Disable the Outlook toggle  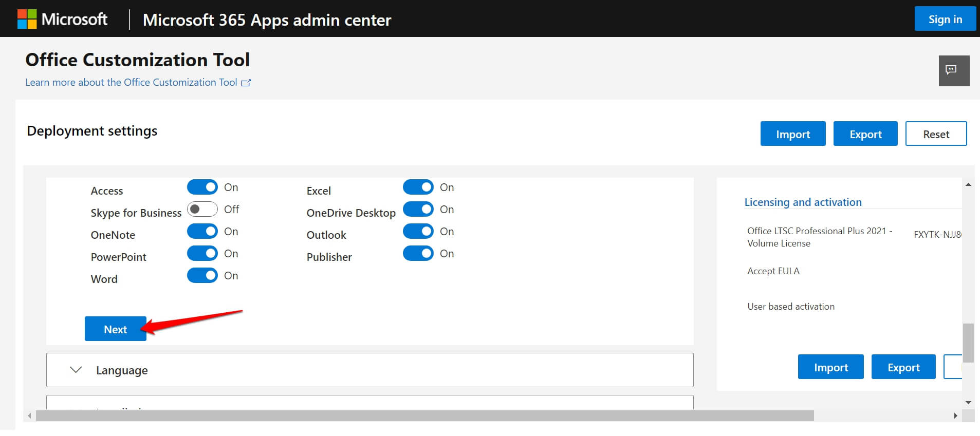point(418,231)
